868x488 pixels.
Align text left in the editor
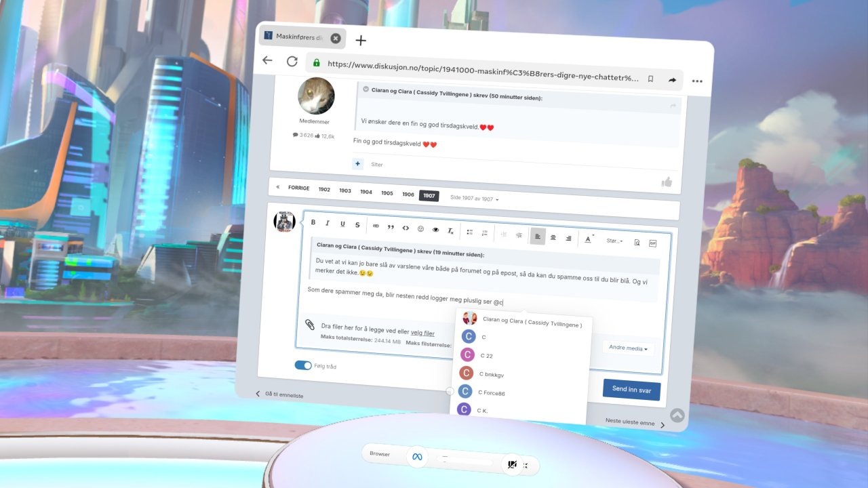[538, 237]
